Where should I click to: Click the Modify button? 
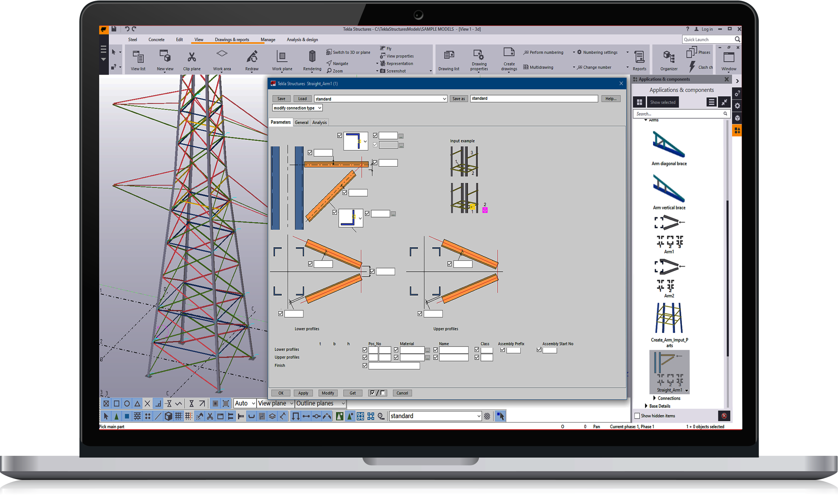point(328,393)
